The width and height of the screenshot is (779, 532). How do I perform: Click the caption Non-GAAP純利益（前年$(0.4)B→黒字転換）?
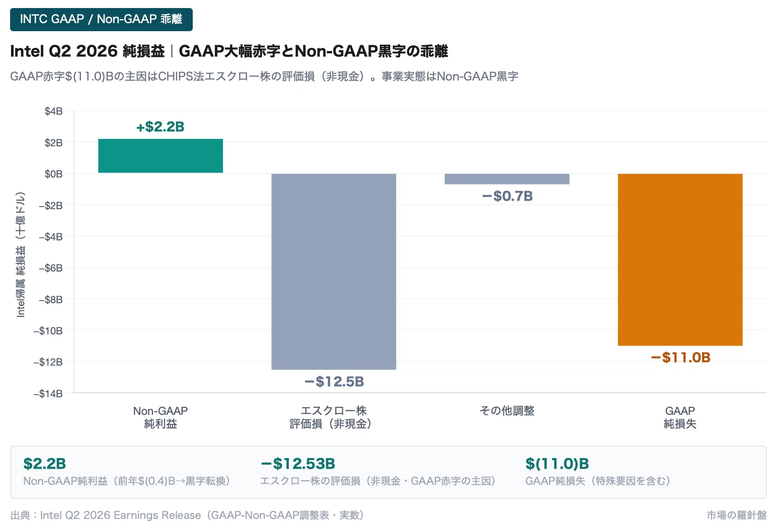[127, 481]
